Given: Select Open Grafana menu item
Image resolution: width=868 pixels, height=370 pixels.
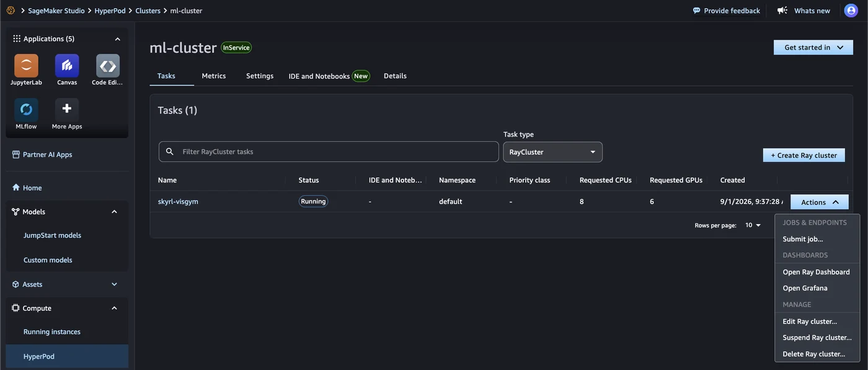Looking at the screenshot, I should (817, 288).
